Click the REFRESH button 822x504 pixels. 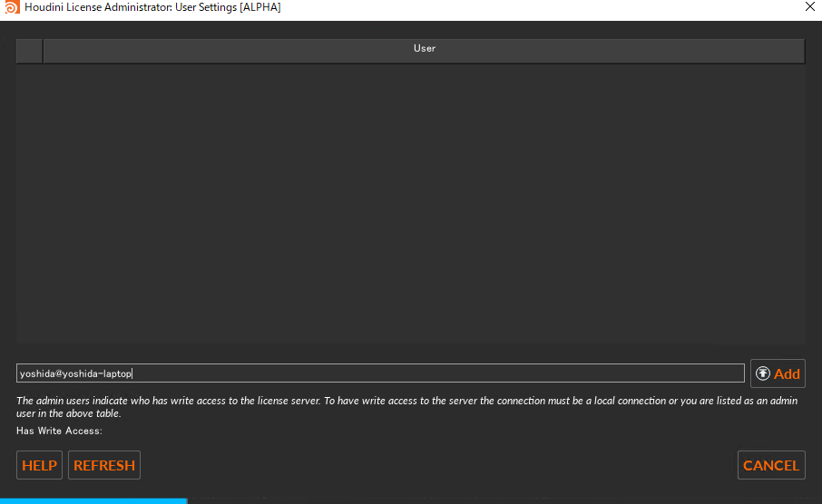coord(104,465)
